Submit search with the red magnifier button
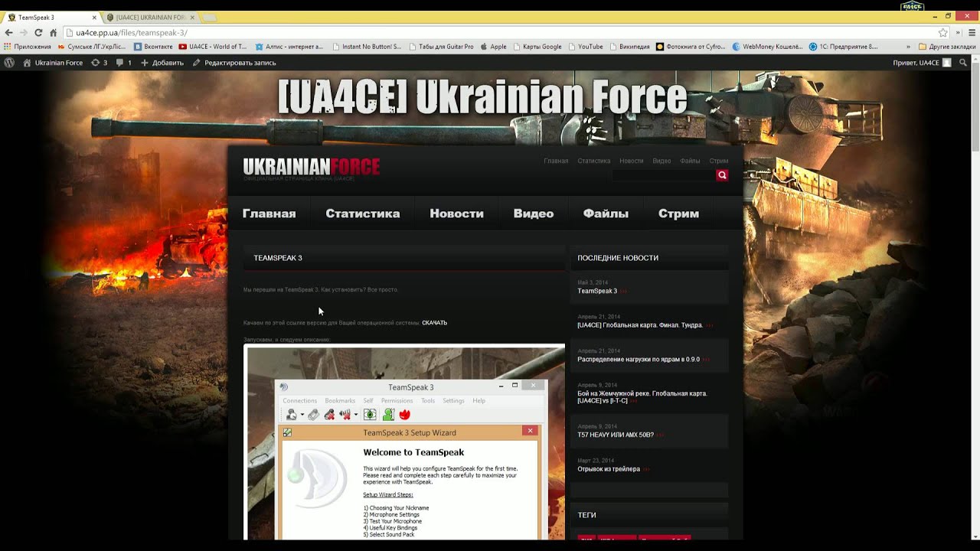 coord(722,175)
